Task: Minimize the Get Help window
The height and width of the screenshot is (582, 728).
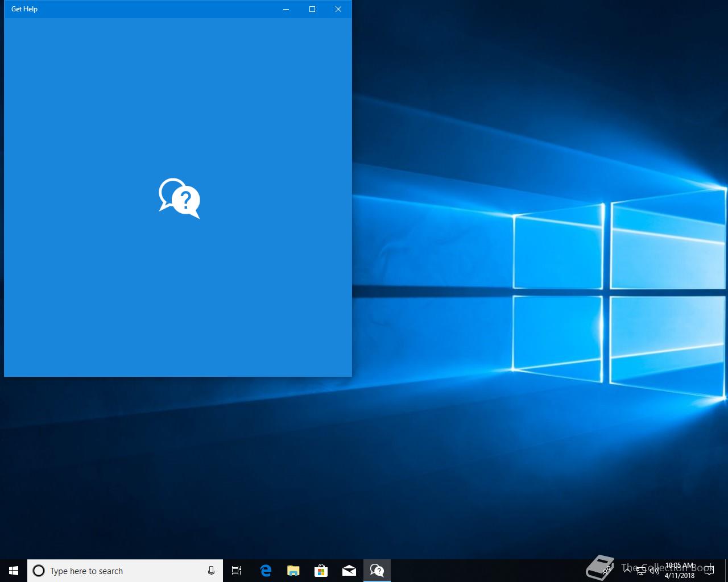Action: (x=286, y=9)
